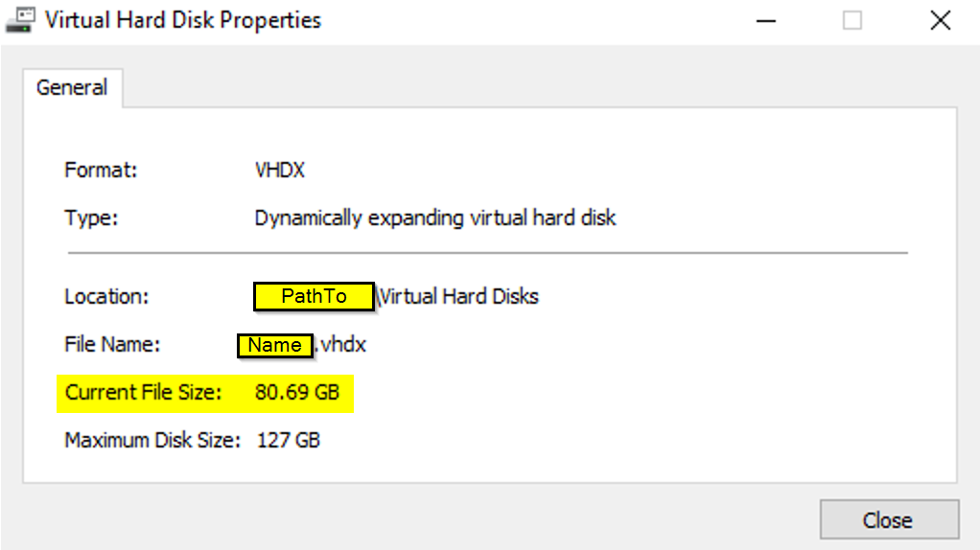Screen dimensions: 980x550
Task: Click the 127 GB value
Action: [289, 441]
